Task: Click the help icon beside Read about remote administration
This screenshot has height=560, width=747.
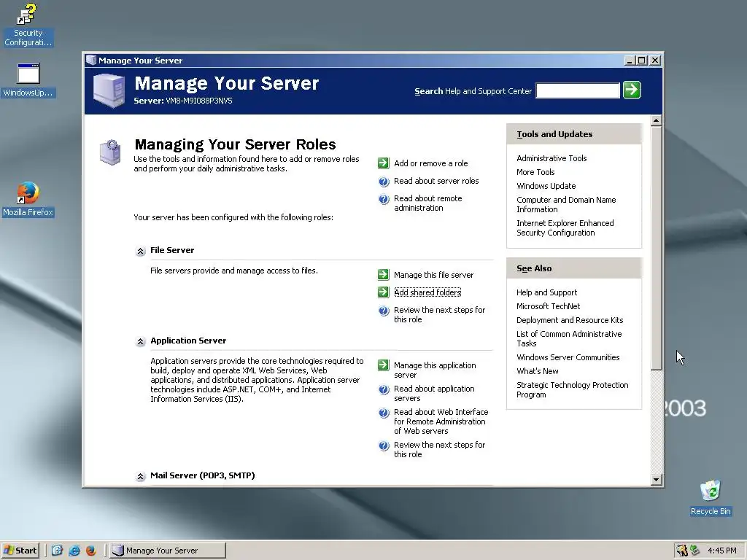Action: tap(384, 199)
